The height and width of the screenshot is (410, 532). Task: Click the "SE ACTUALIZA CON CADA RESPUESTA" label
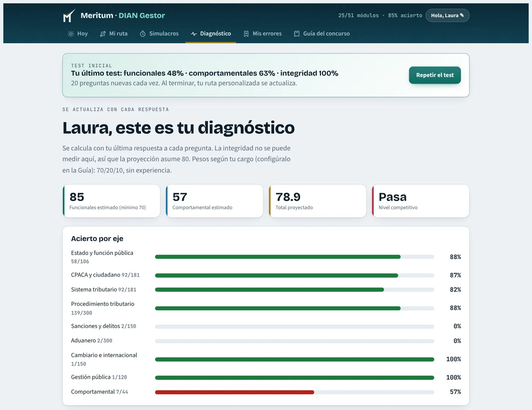(116, 109)
